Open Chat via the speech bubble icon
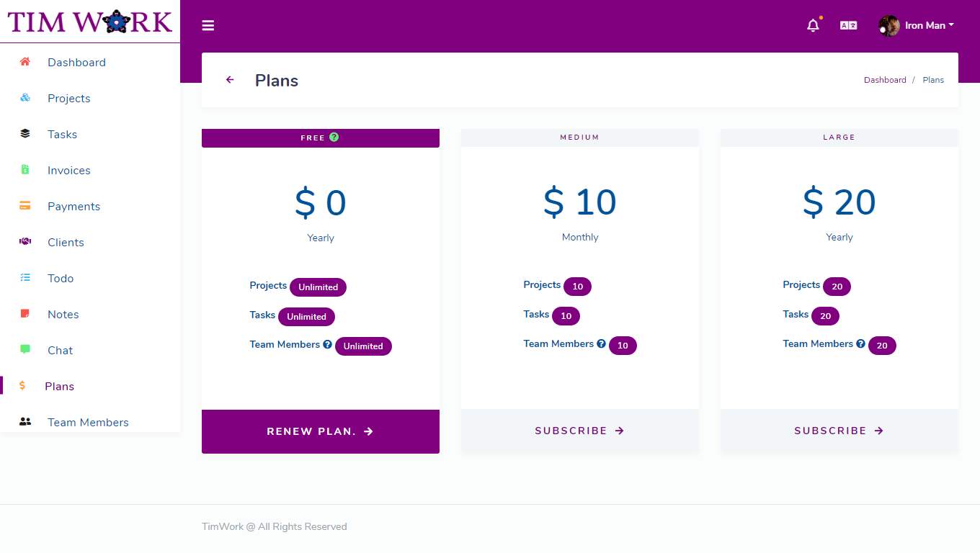The image size is (980, 553). [x=24, y=350]
